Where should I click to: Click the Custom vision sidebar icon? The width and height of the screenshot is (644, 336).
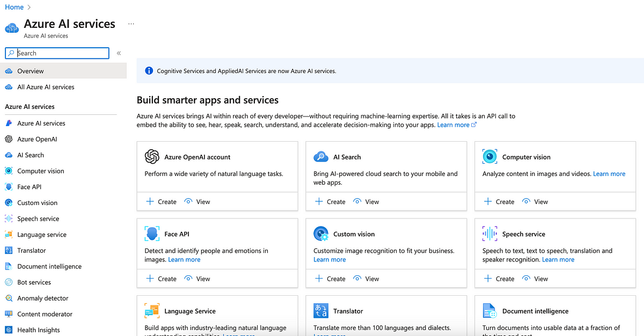(9, 203)
